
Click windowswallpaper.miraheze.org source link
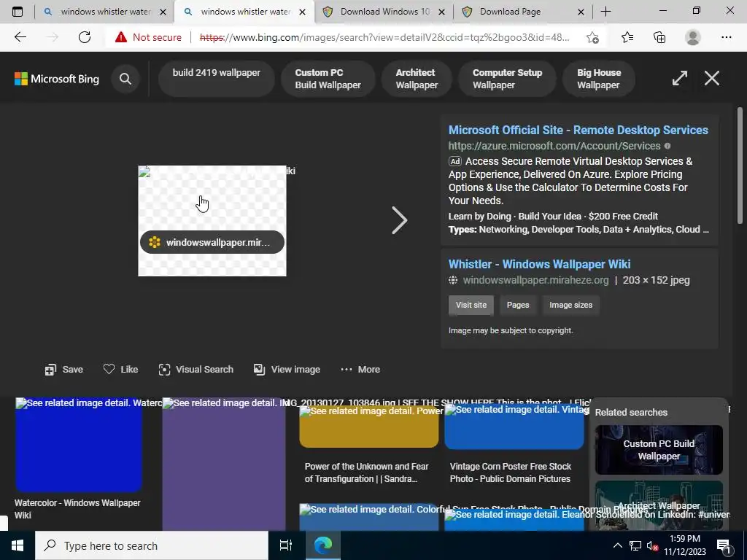[535, 280]
